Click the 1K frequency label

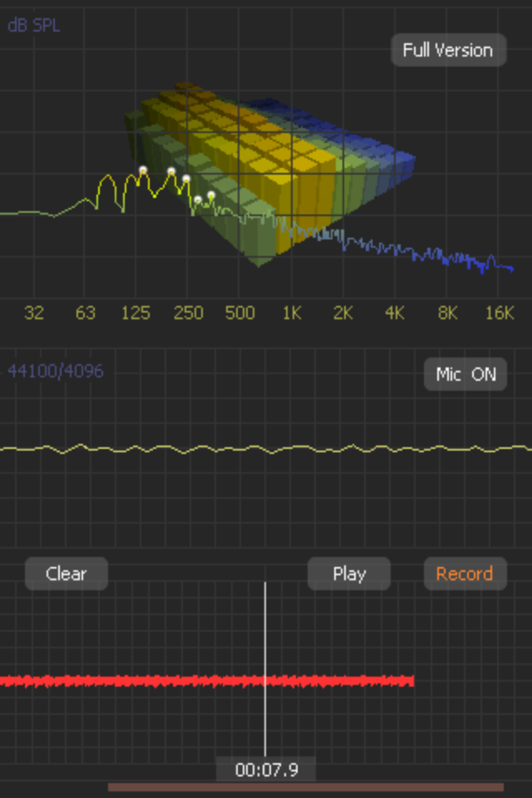coord(293,313)
